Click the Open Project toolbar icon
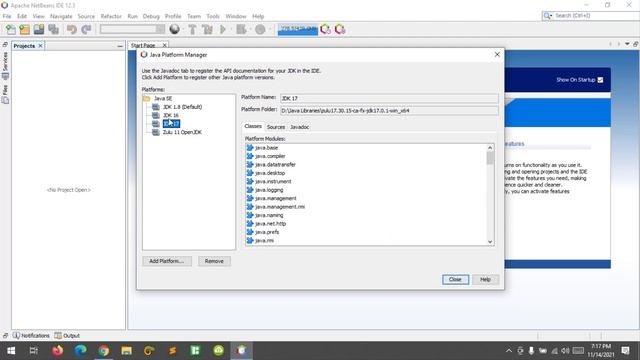This screenshot has height=360, width=640. (39, 29)
